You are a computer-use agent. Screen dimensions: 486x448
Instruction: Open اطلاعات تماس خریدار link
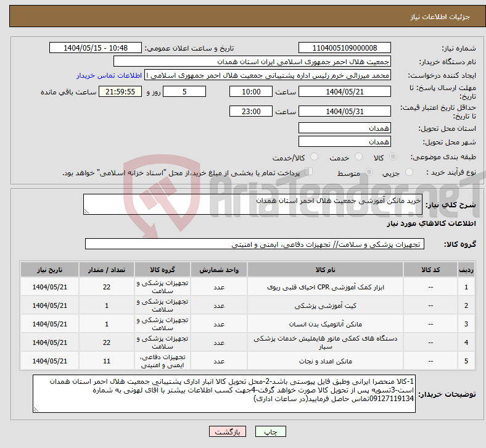point(109,75)
